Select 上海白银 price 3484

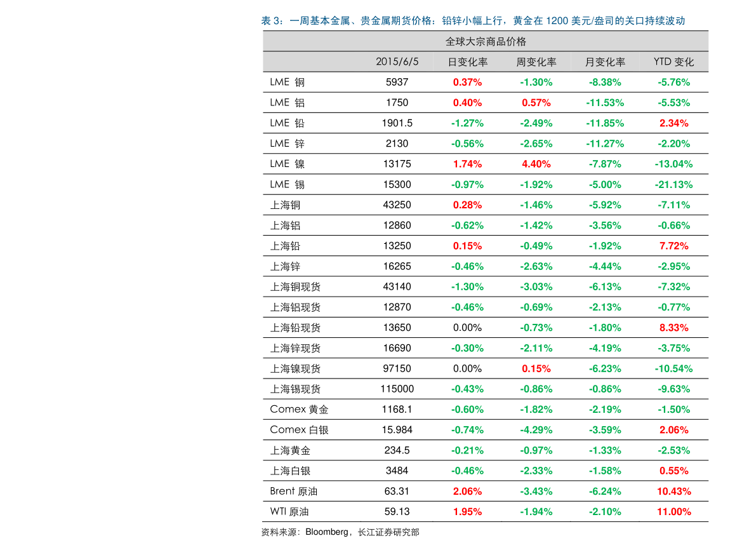point(397,471)
